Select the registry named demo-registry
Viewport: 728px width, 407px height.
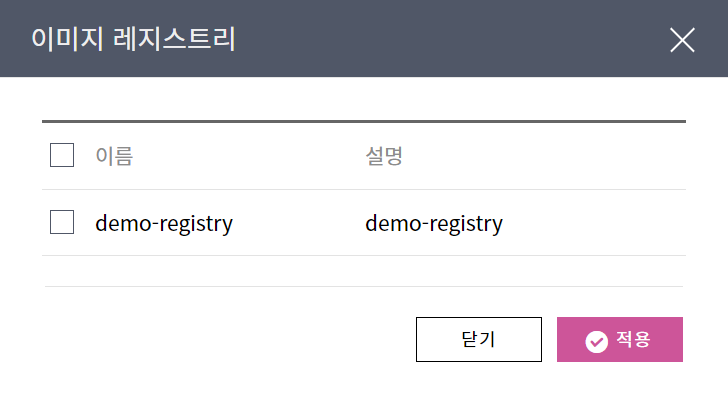click(x=62, y=222)
